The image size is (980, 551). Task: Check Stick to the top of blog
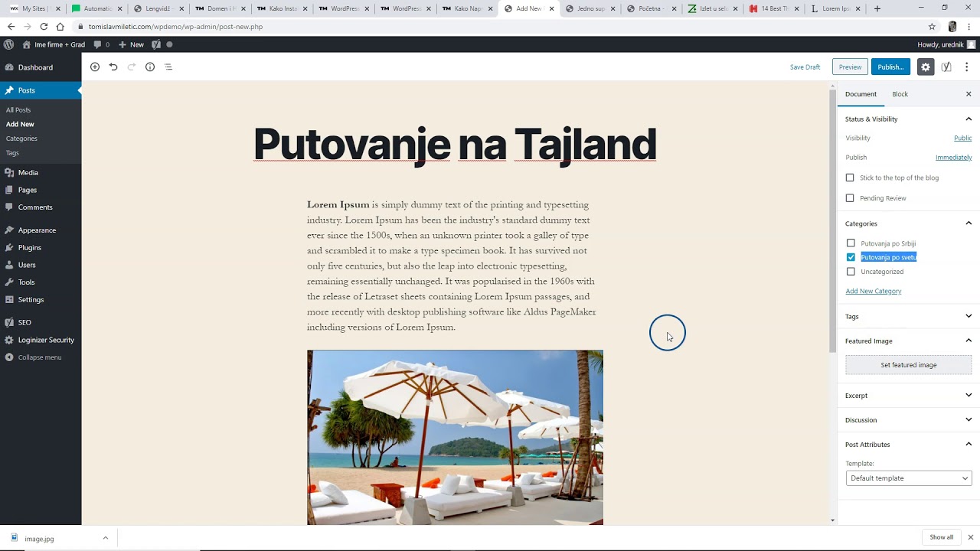point(850,178)
